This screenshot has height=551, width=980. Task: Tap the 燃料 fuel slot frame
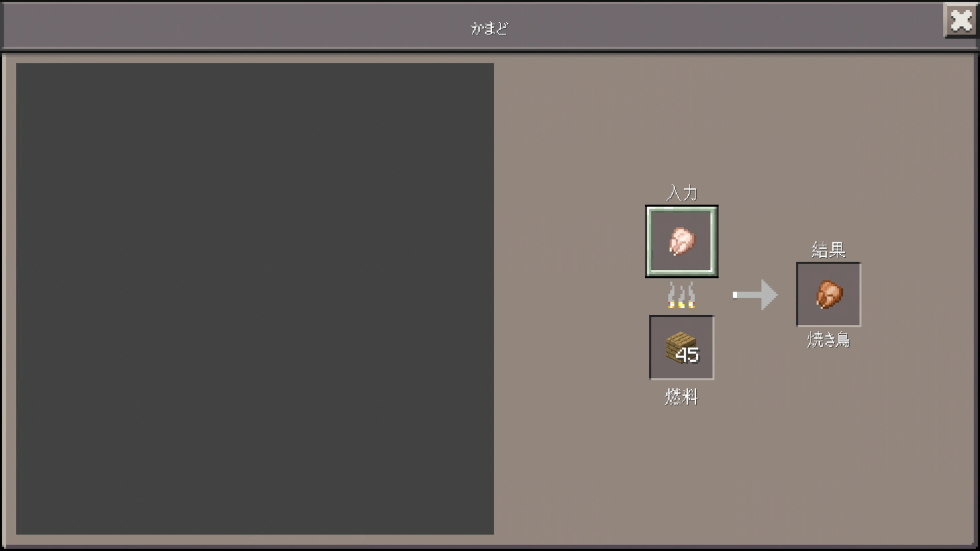[681, 347]
